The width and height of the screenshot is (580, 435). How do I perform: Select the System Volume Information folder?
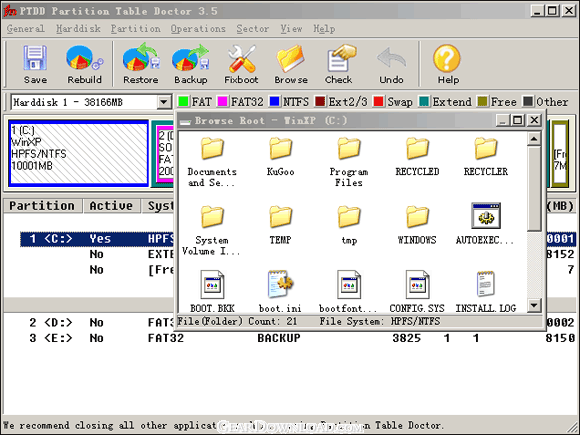[x=212, y=230]
